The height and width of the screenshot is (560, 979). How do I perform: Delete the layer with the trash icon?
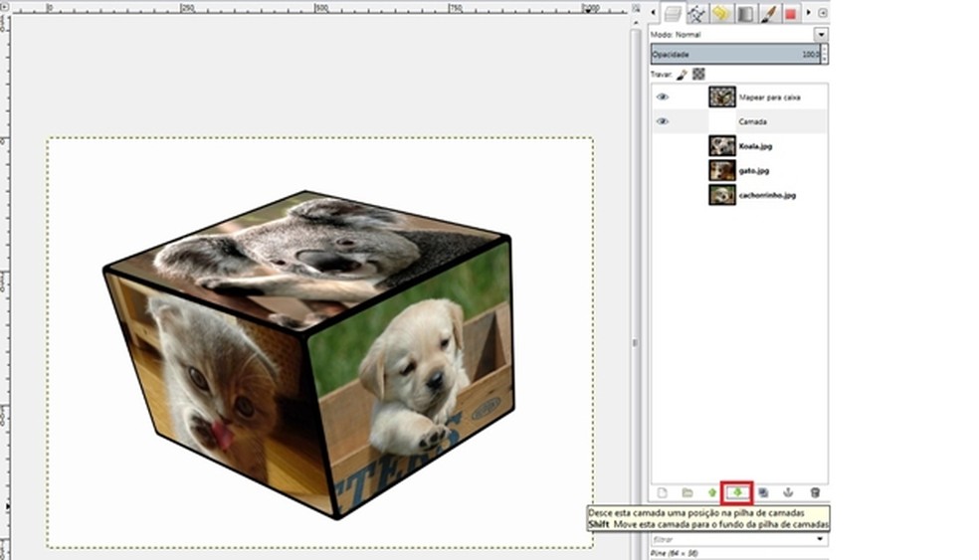pyautogui.click(x=815, y=492)
